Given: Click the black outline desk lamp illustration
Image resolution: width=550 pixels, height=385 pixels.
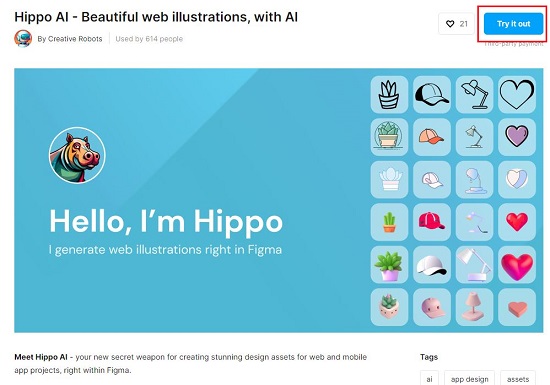Looking at the screenshot, I should [x=474, y=94].
